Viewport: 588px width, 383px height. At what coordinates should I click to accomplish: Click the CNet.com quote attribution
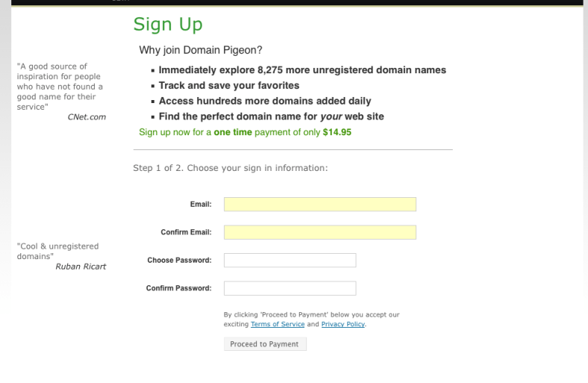(87, 117)
